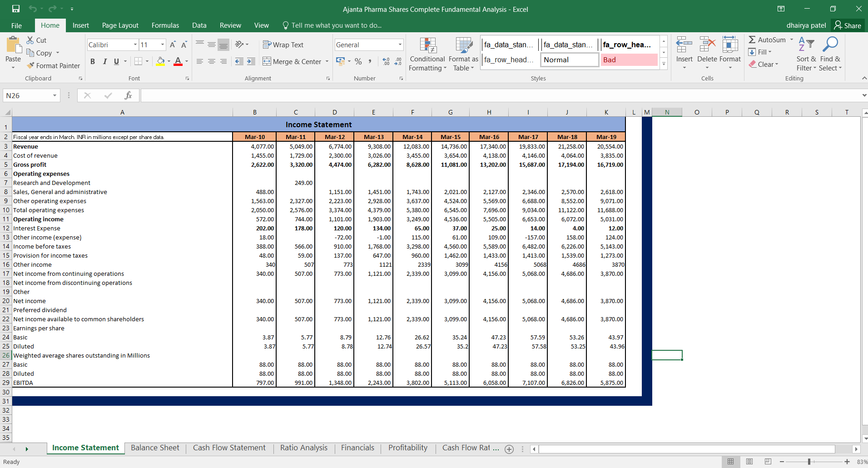
Task: Open Sort & Filter menu
Action: (806, 54)
